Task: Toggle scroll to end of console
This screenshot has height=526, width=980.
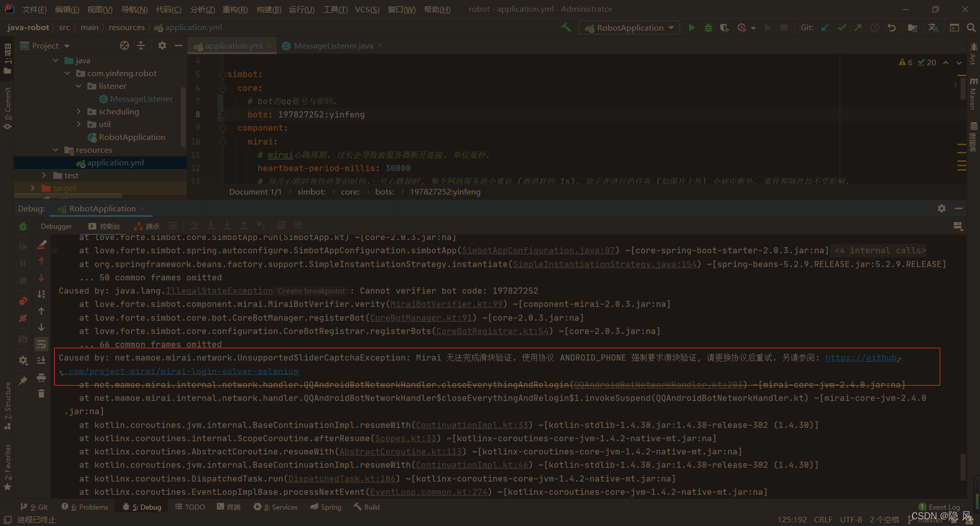Action: point(41,361)
